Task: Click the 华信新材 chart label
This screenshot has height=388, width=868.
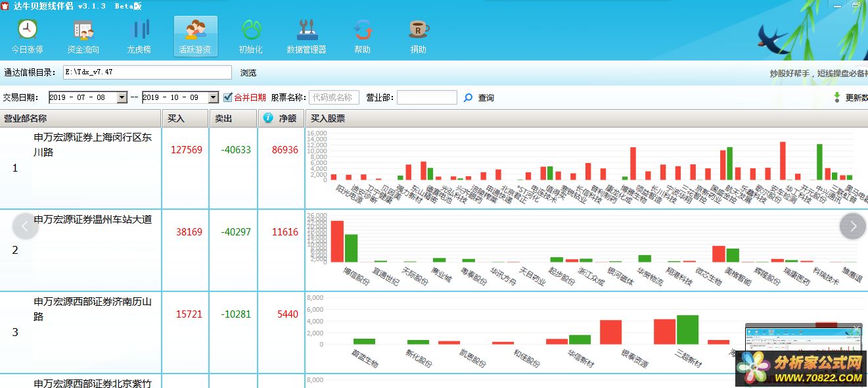Action: 580,358
